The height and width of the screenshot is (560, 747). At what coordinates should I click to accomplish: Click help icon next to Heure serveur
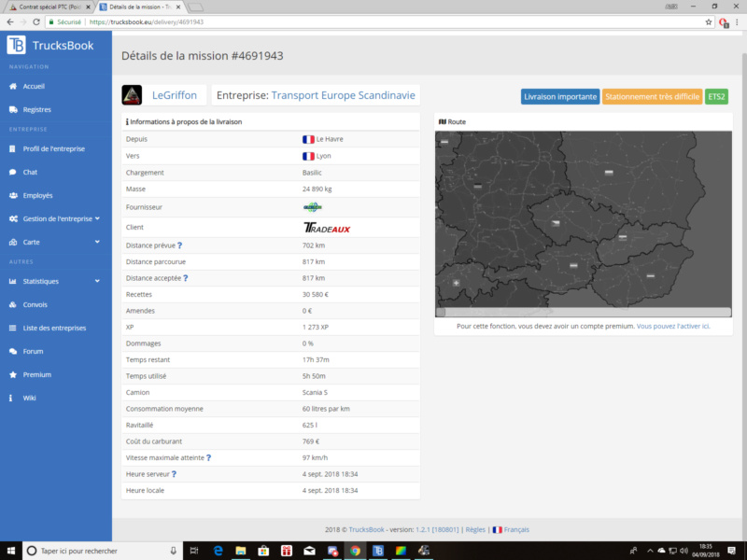(x=174, y=474)
